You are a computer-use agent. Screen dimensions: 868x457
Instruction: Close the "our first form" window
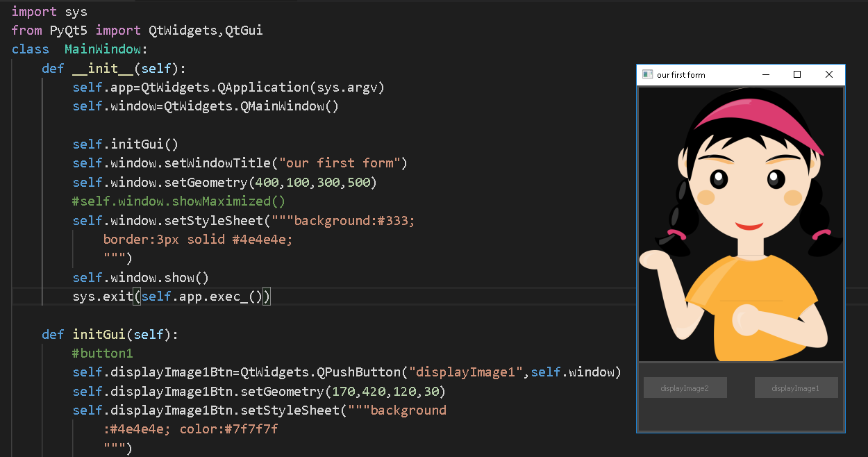[829, 74]
